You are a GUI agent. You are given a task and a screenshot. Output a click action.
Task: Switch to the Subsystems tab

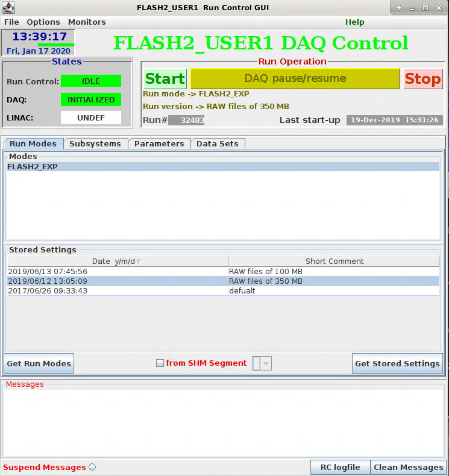point(95,143)
